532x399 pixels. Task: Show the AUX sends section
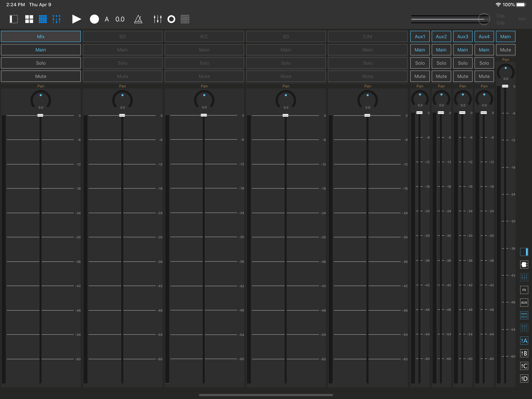pyautogui.click(x=524, y=303)
